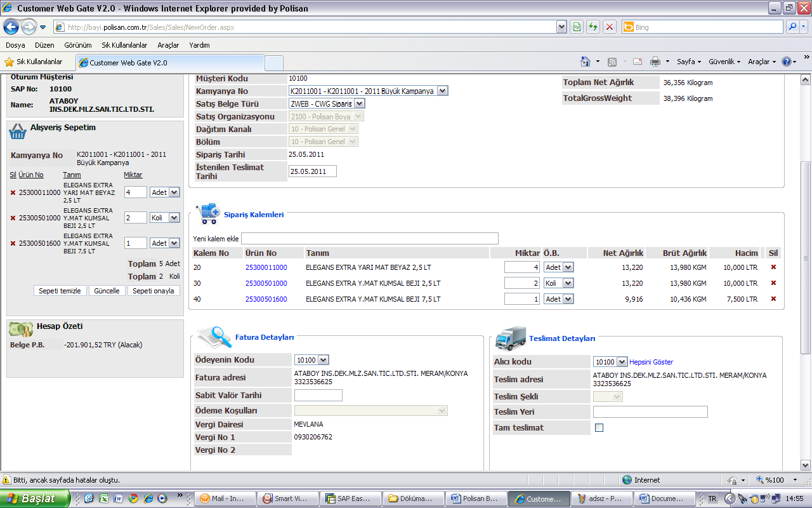Refresh the page with green arrows icon
812x508 pixels.
pyautogui.click(x=593, y=27)
